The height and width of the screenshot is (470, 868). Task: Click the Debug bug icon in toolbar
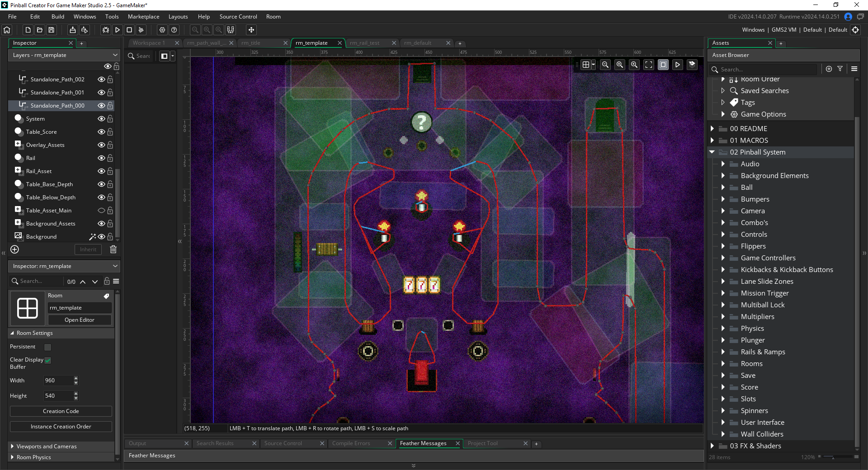[106, 30]
